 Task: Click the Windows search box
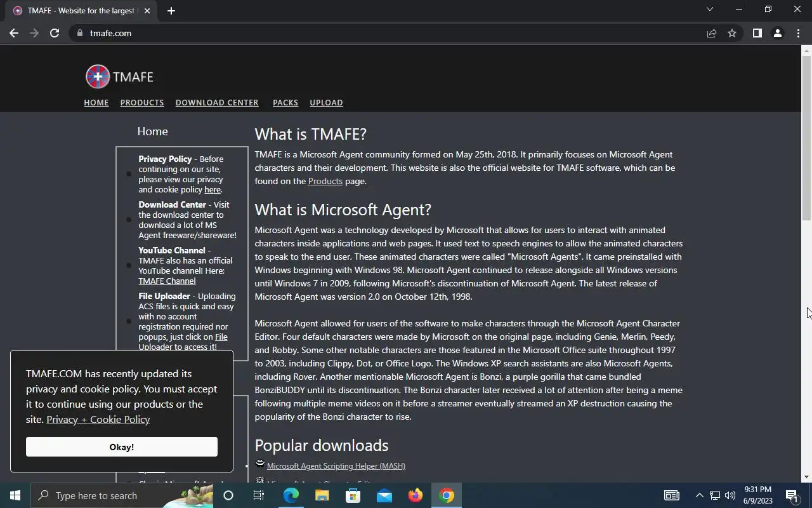pos(122,495)
